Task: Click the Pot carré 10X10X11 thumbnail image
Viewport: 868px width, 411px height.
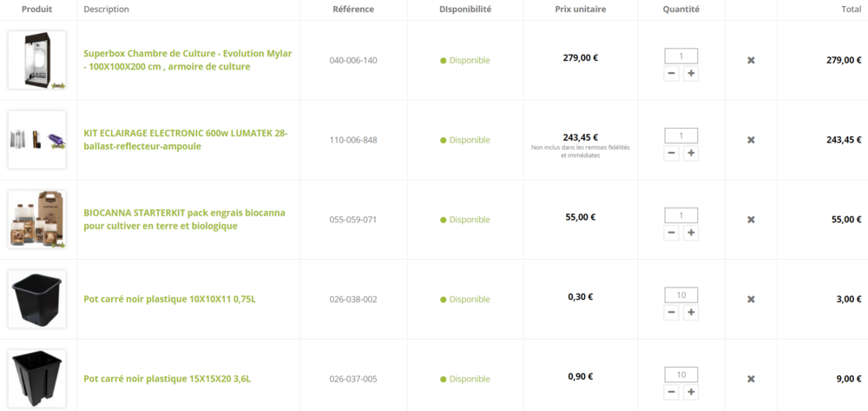Action: point(37,299)
